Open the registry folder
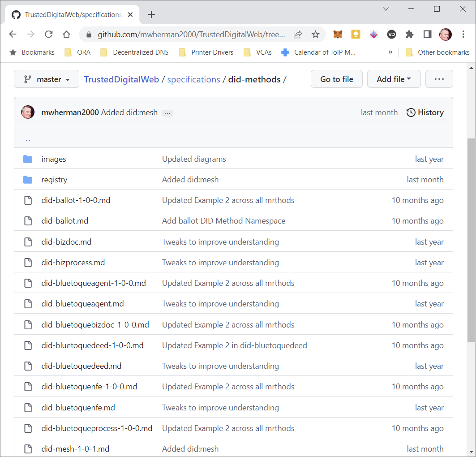 tap(54, 180)
